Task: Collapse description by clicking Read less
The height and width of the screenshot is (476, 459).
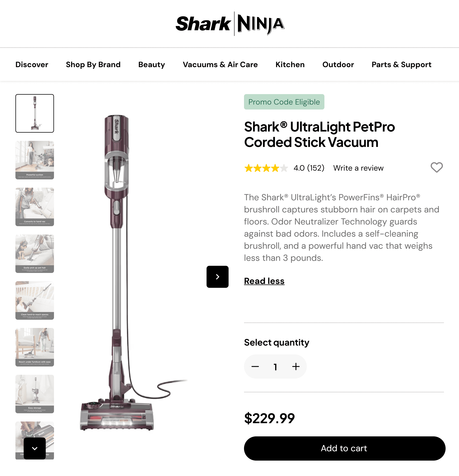Action: [264, 281]
